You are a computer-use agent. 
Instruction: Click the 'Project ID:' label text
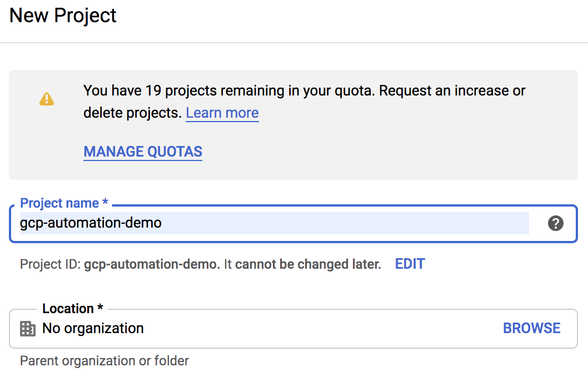[50, 264]
